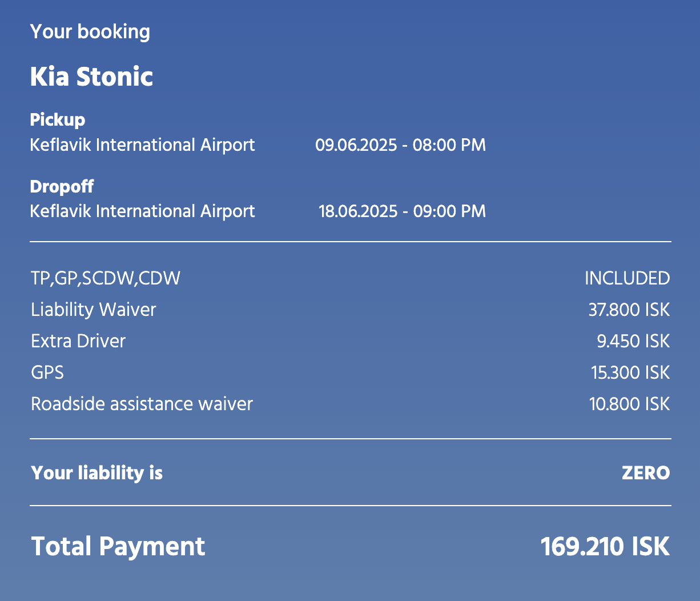Select the Liability Waiver item
Viewport: 700px width, 601px height.
[94, 310]
